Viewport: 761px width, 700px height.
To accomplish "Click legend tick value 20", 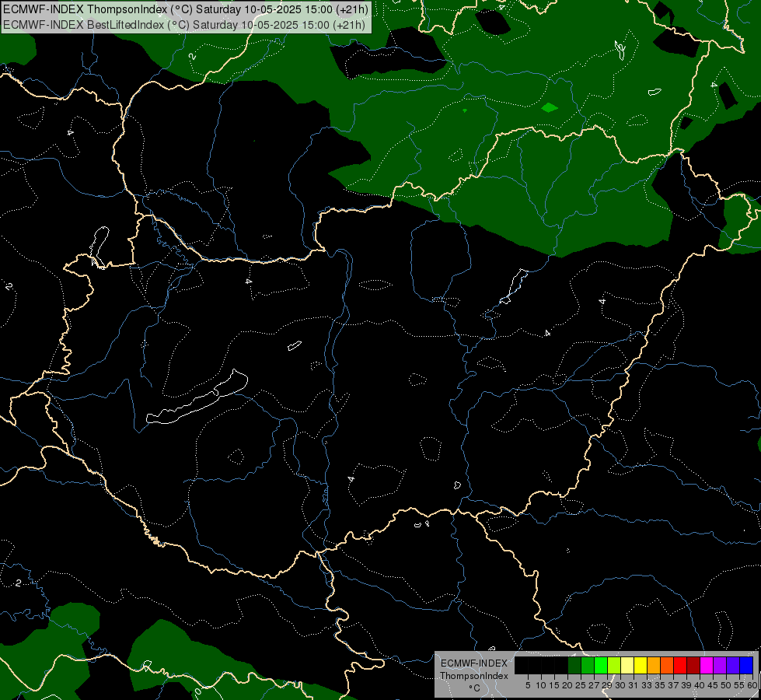I will [568, 685].
